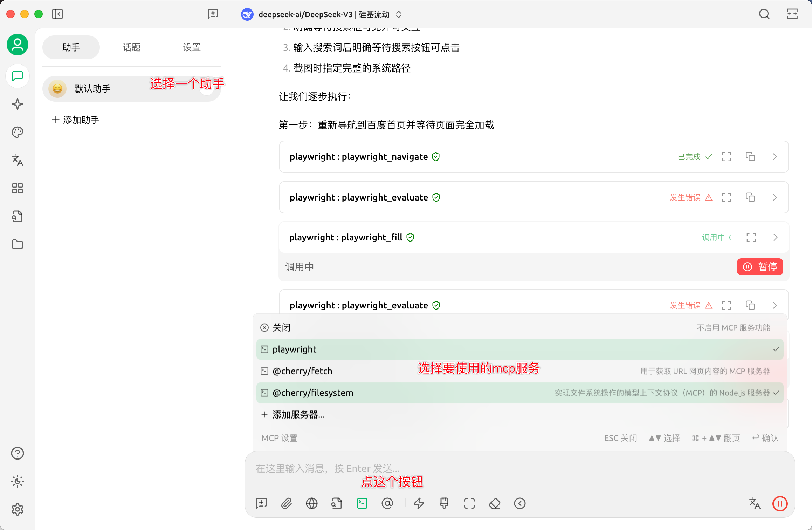The width and height of the screenshot is (812, 530).
Task: Attach a file with the paperclip icon
Action: tap(287, 503)
